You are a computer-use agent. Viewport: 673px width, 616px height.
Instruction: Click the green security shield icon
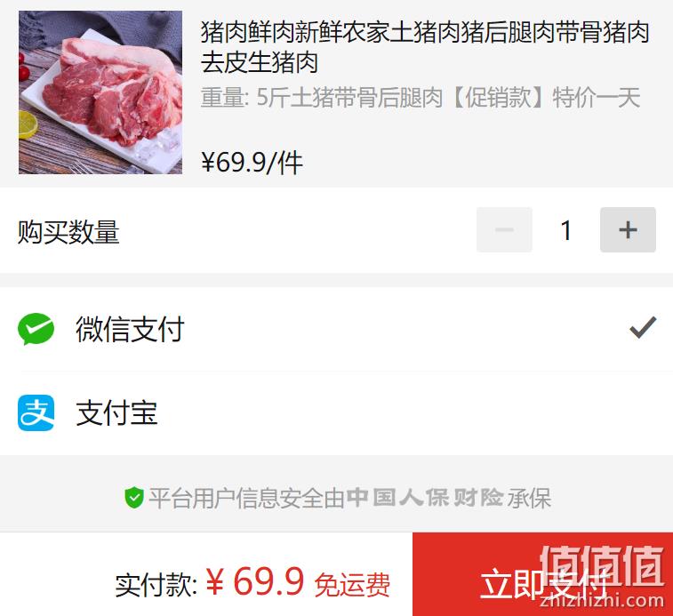[134, 498]
